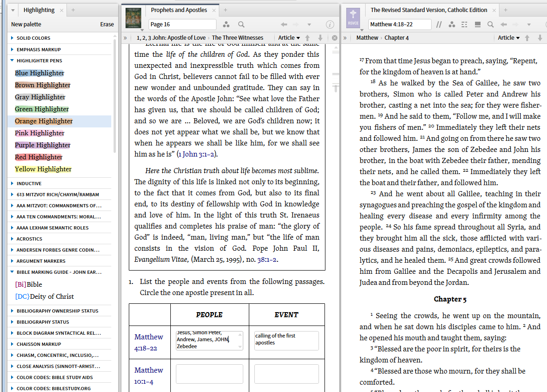This screenshot has height=392, width=547.
Task: Go back with arrow in RSVCE toolbar
Action: tap(504, 24)
